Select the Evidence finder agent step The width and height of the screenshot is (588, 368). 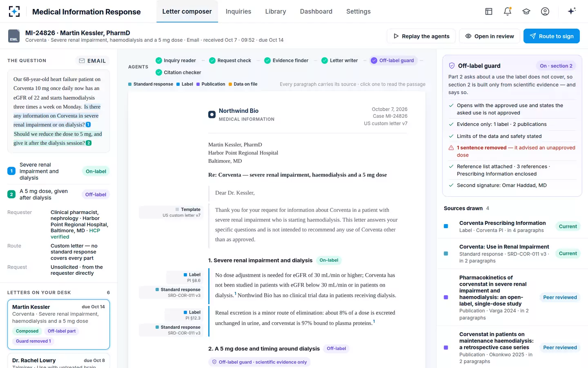click(x=286, y=61)
